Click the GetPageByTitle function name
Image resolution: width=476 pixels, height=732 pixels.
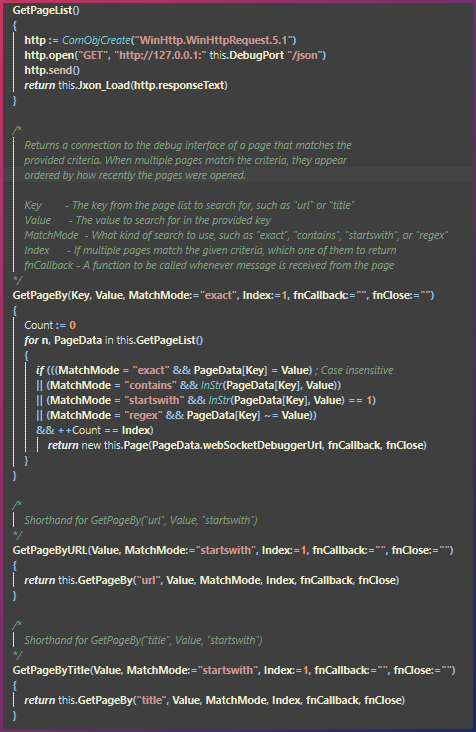[x=51, y=670]
